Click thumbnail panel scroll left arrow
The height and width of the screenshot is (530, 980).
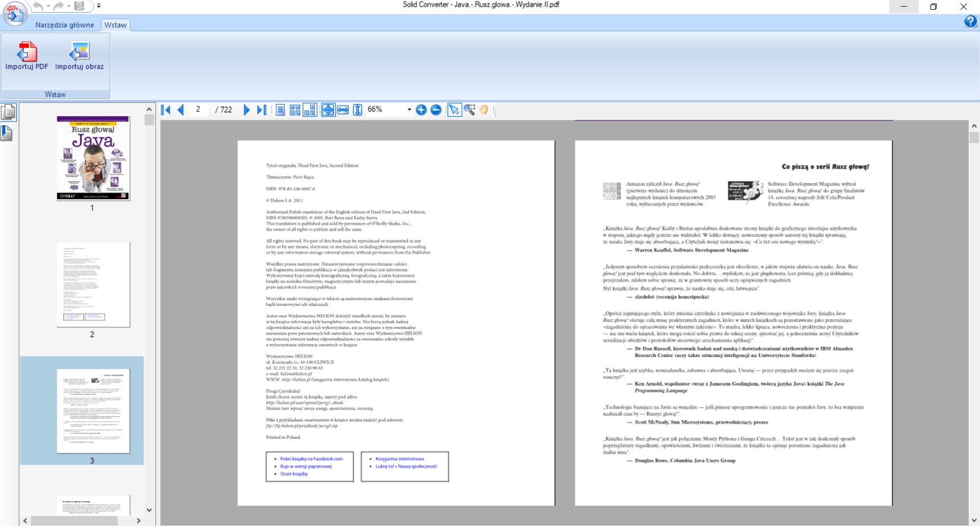pos(25,521)
